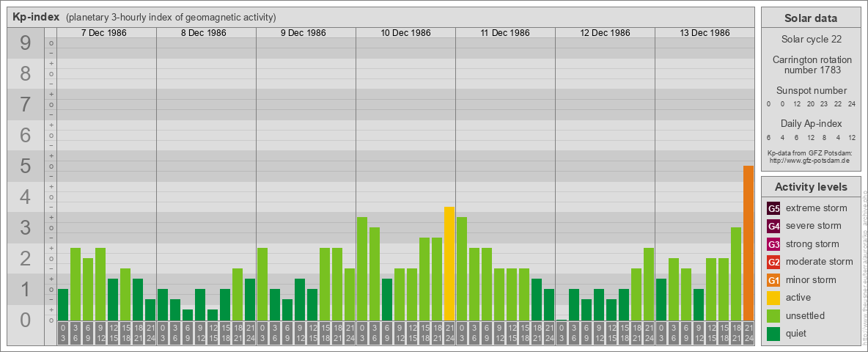Select the dark green quiet swatch
This screenshot has width=868, height=352.
[x=773, y=333]
